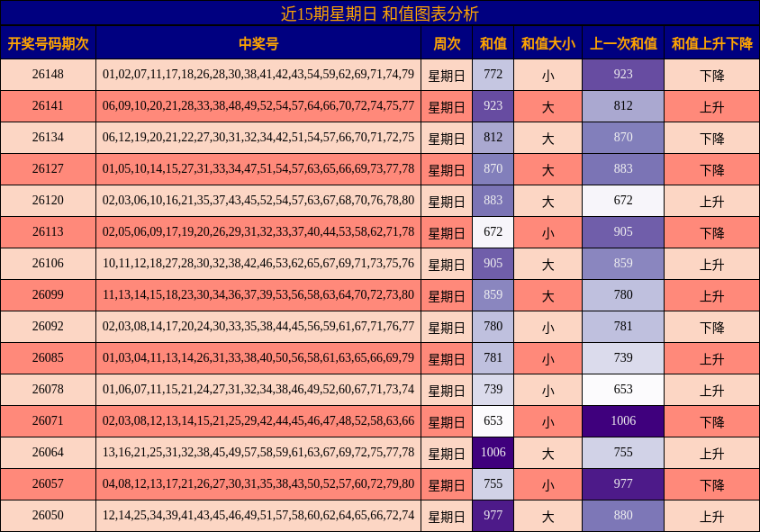Select draw number 26141

(48, 106)
